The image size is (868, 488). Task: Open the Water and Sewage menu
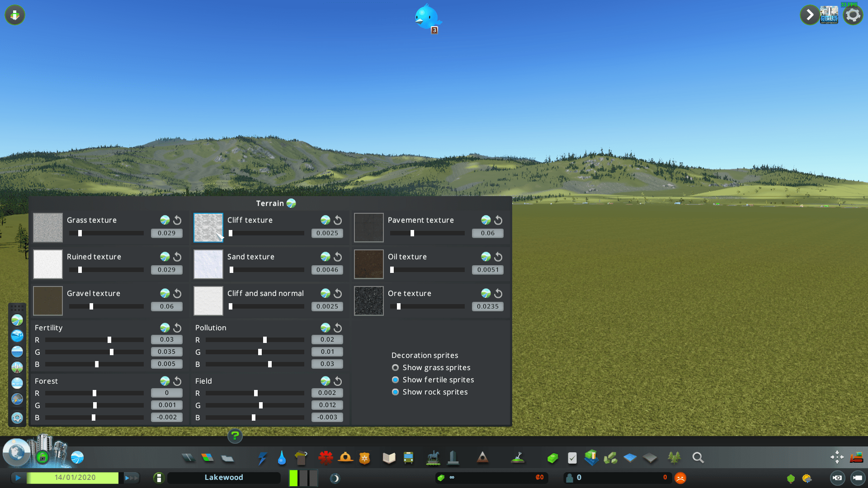tap(282, 458)
